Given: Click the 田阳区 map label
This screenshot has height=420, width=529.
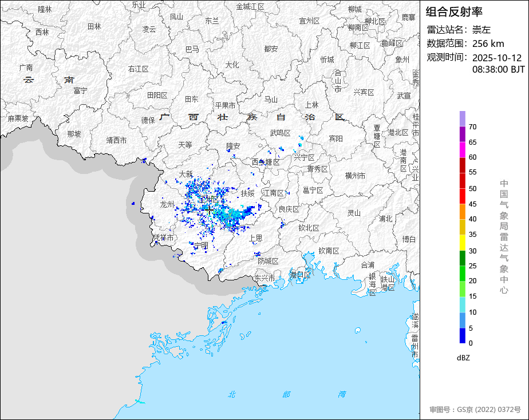Looking at the screenshot, I should (x=157, y=96).
